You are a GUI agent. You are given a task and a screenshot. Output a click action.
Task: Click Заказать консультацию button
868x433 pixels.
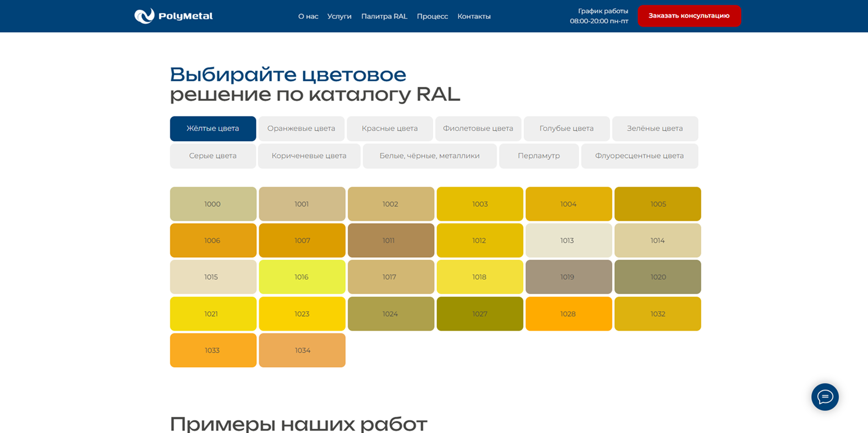click(x=689, y=15)
